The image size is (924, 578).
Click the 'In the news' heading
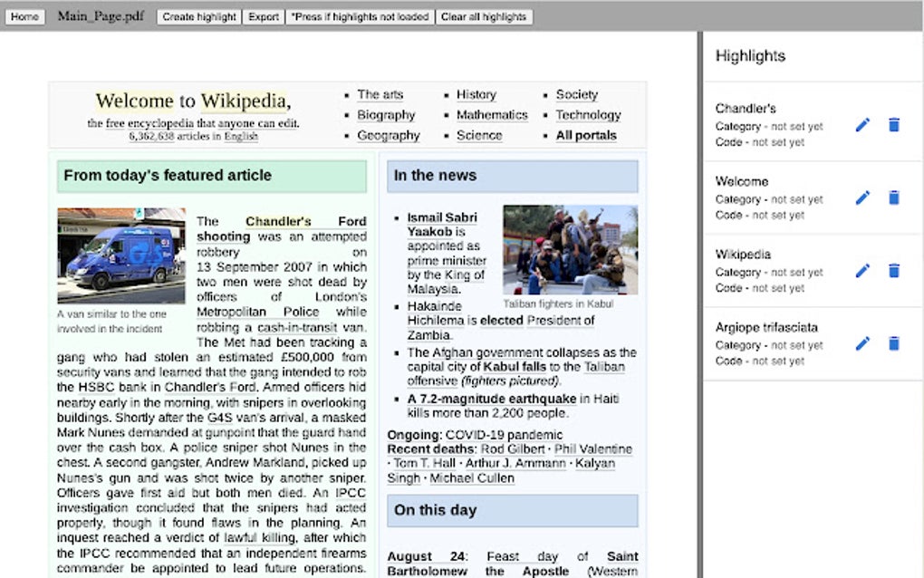(435, 175)
